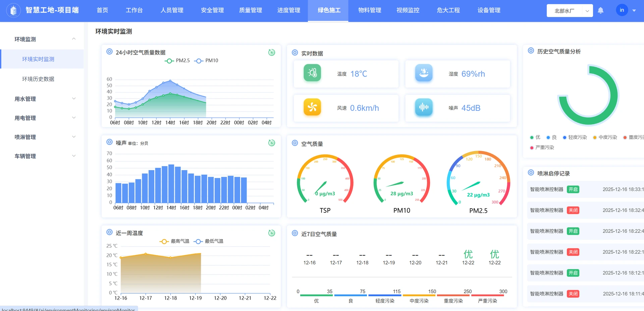This screenshot has height=311, width=644.
Task: Toggle 最高气温 series in temperature legend
Action: click(174, 241)
